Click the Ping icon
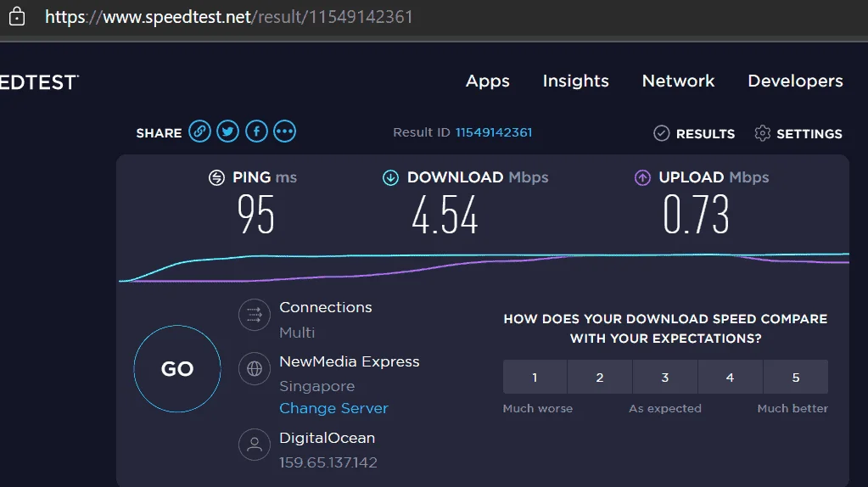 pyautogui.click(x=216, y=177)
